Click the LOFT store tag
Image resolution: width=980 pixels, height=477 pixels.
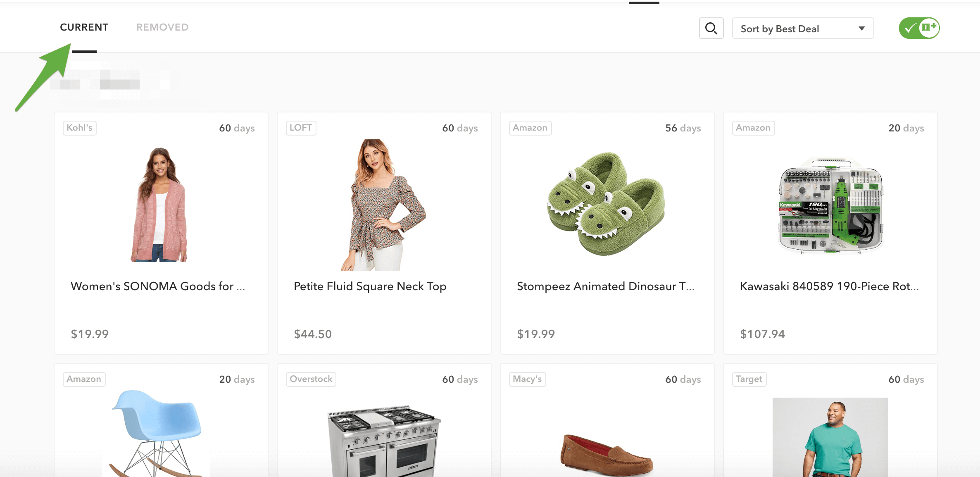(301, 128)
